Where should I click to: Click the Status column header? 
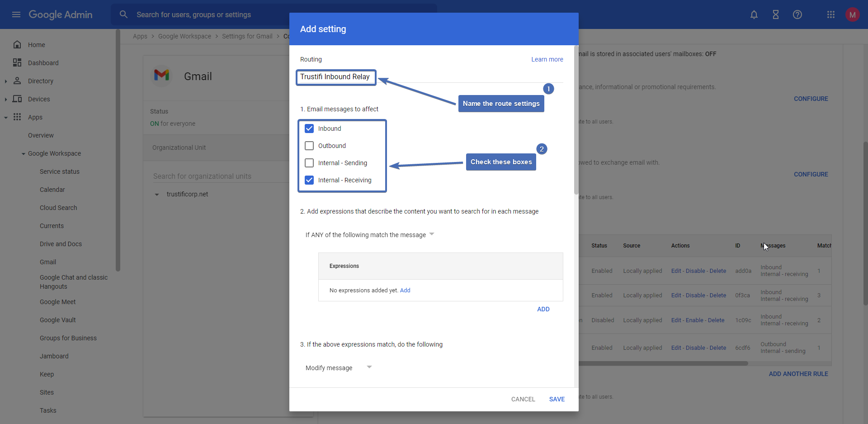point(599,246)
